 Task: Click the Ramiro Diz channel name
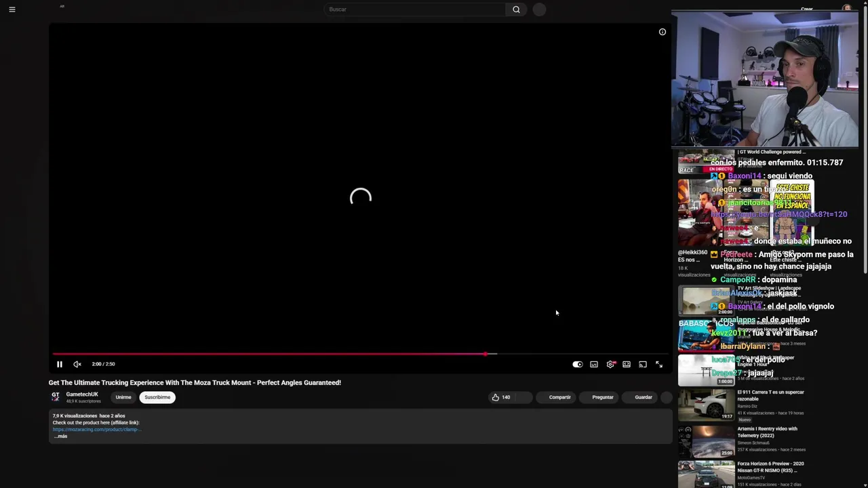pyautogui.click(x=747, y=407)
